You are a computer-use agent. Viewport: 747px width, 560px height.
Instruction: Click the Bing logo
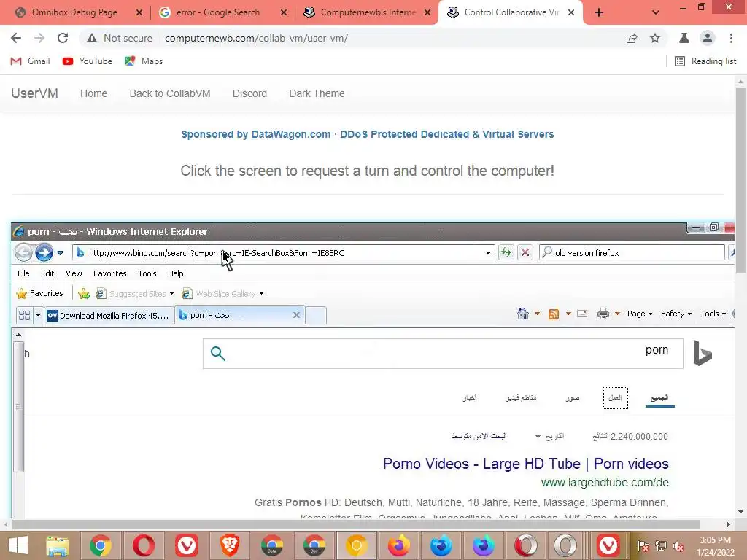(x=703, y=353)
